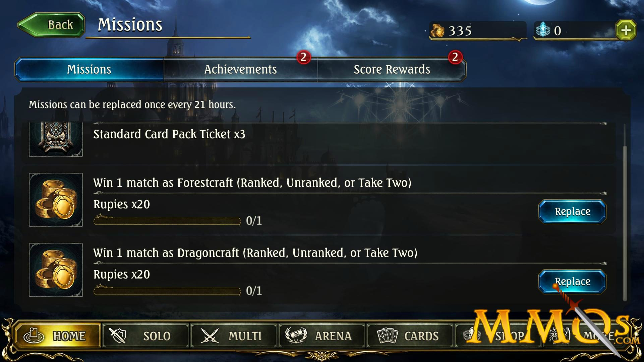Tap the blue crystal currency icon

(x=542, y=30)
